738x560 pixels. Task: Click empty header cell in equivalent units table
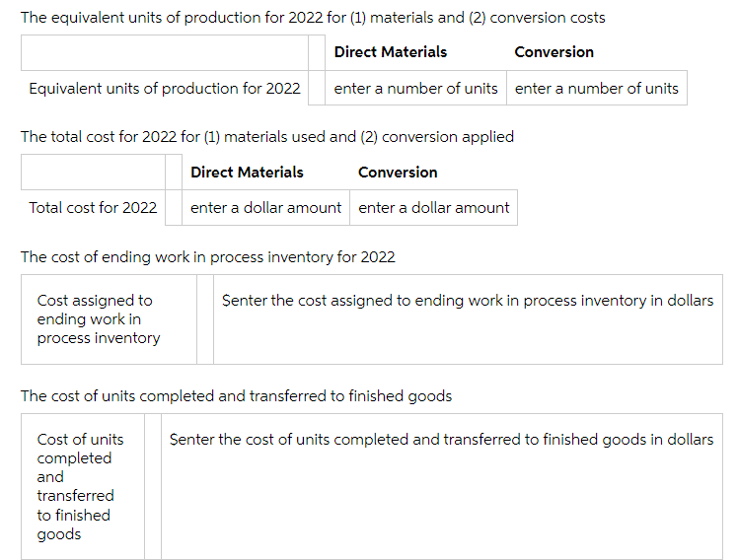coord(164,52)
